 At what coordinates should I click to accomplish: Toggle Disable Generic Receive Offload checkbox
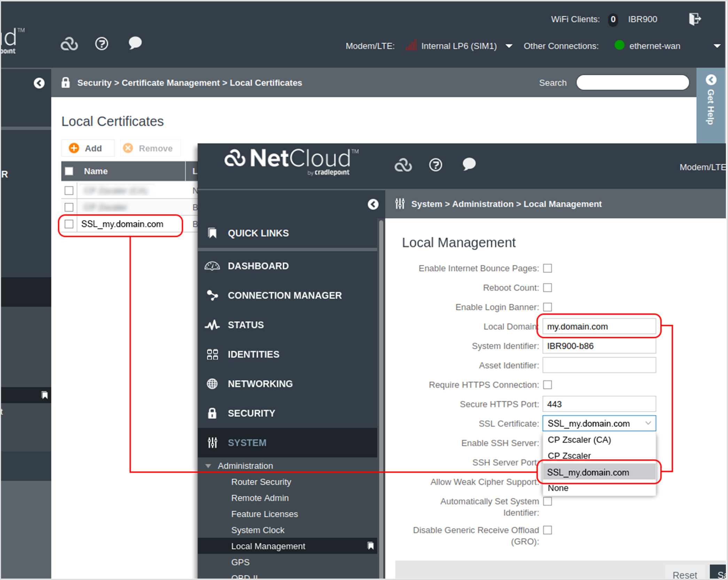pyautogui.click(x=548, y=530)
